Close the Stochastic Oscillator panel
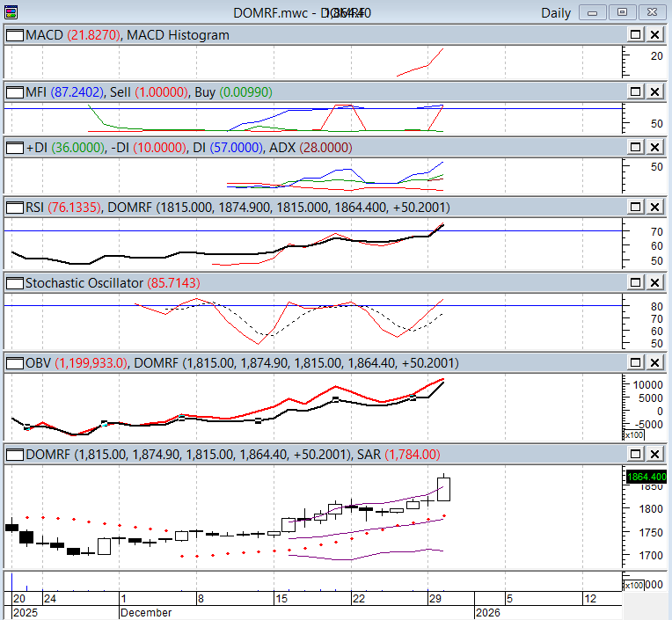The image size is (672, 620). [655, 282]
